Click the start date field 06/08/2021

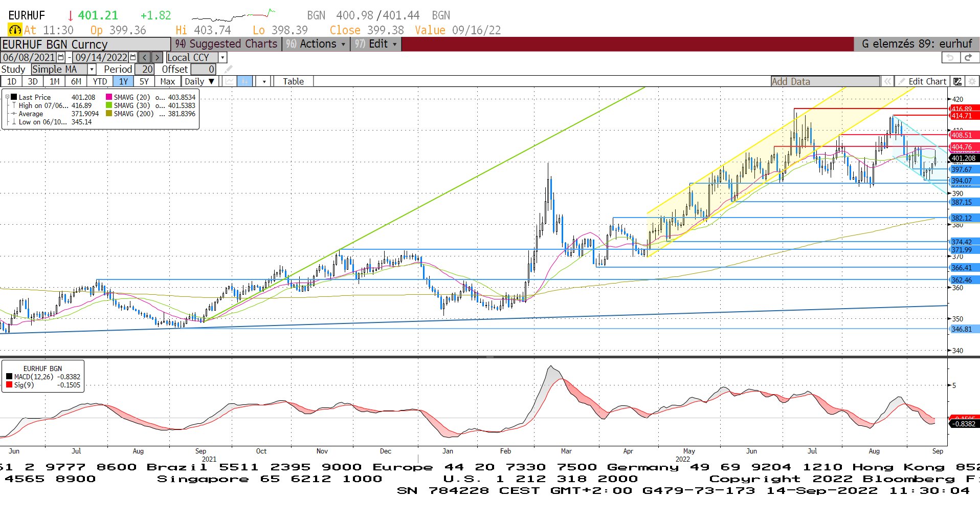point(29,57)
